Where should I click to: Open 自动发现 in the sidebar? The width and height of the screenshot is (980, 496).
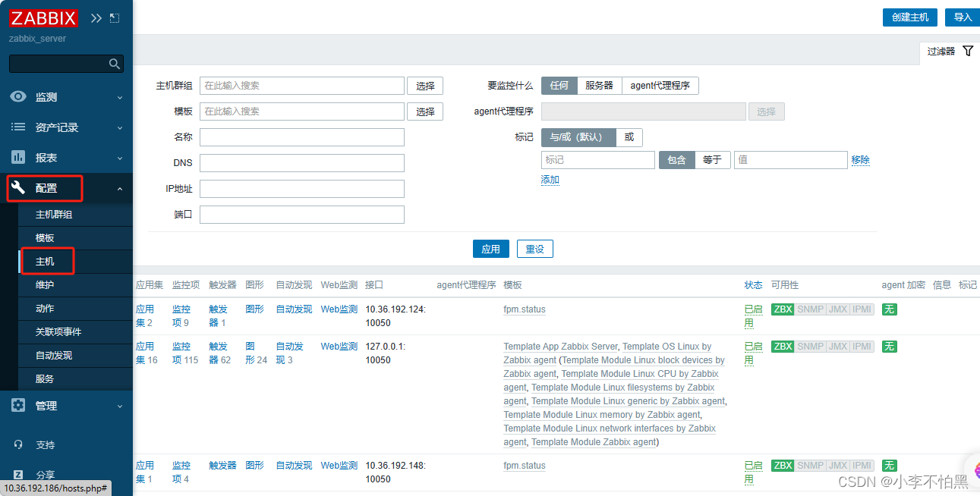[x=54, y=356]
